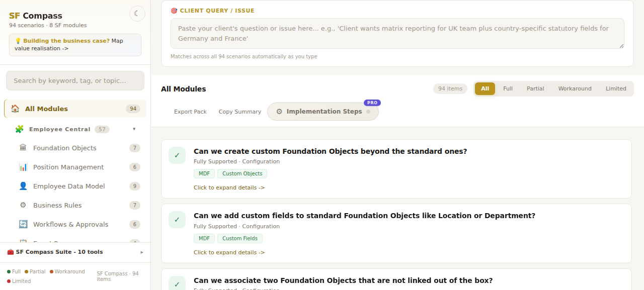Click the Position Management chart icon

click(x=23, y=167)
